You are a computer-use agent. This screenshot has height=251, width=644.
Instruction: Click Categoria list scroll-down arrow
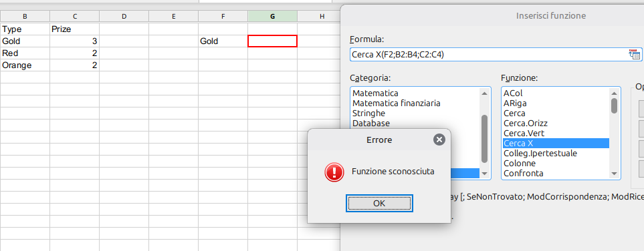484,174
